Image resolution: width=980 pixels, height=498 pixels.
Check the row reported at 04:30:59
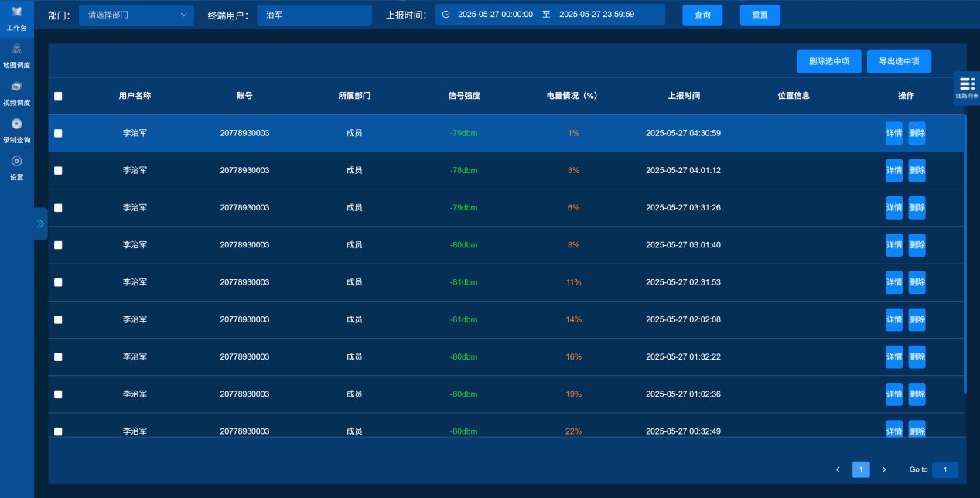[58, 133]
